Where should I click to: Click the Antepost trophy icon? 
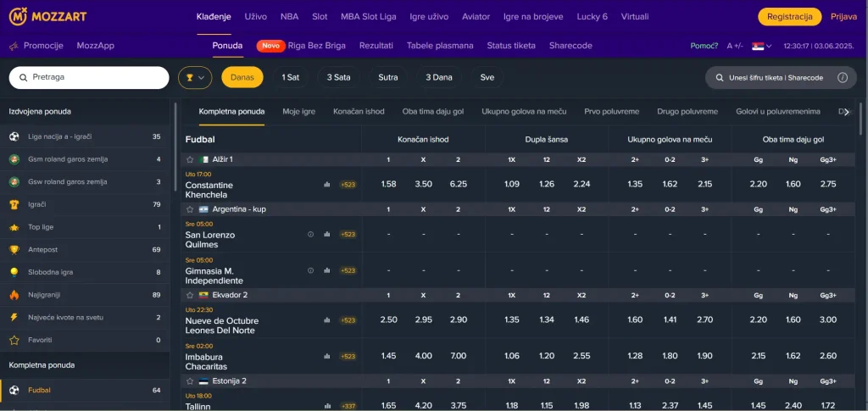pos(14,250)
